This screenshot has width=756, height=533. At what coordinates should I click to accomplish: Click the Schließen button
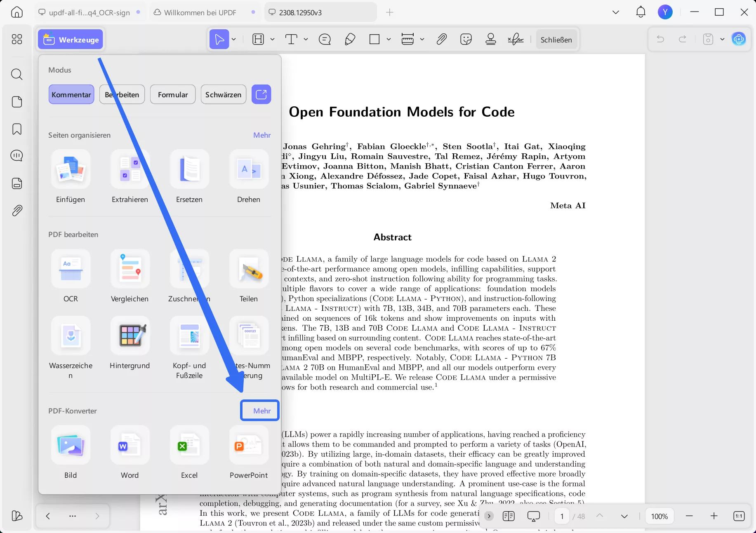(x=556, y=40)
